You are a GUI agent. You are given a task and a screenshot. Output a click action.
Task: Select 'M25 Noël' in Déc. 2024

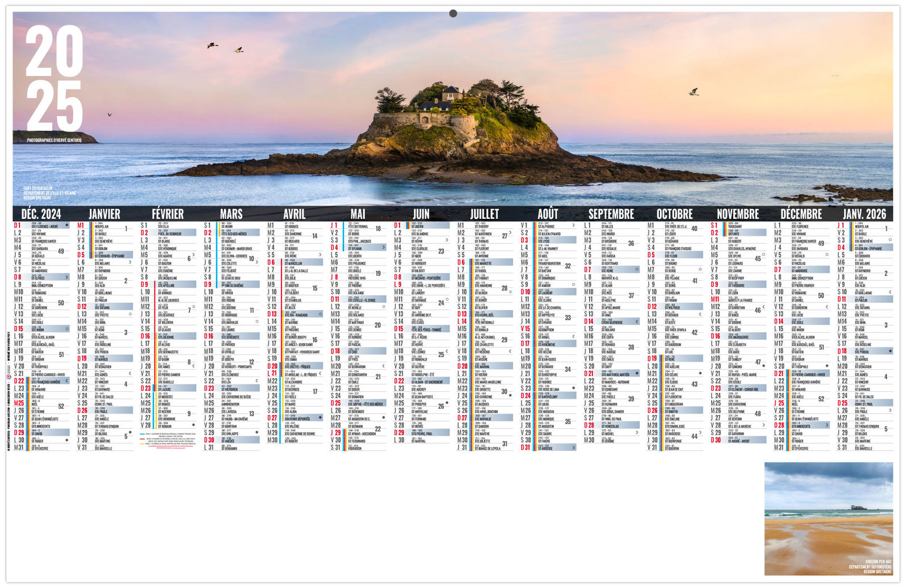[x=41, y=403]
